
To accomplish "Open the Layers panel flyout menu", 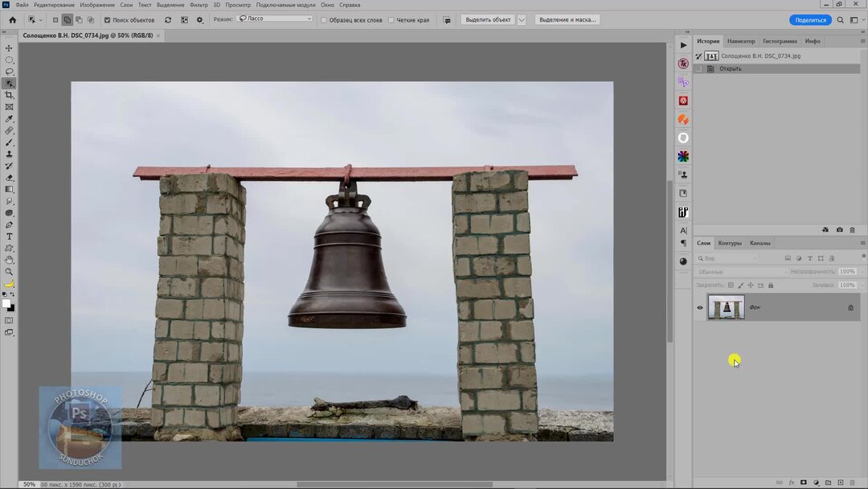I will tap(862, 243).
